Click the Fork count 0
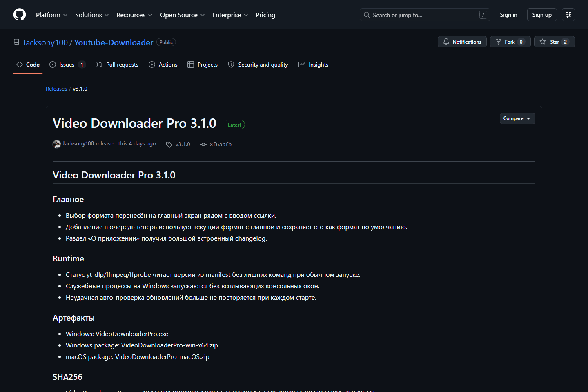 [521, 42]
